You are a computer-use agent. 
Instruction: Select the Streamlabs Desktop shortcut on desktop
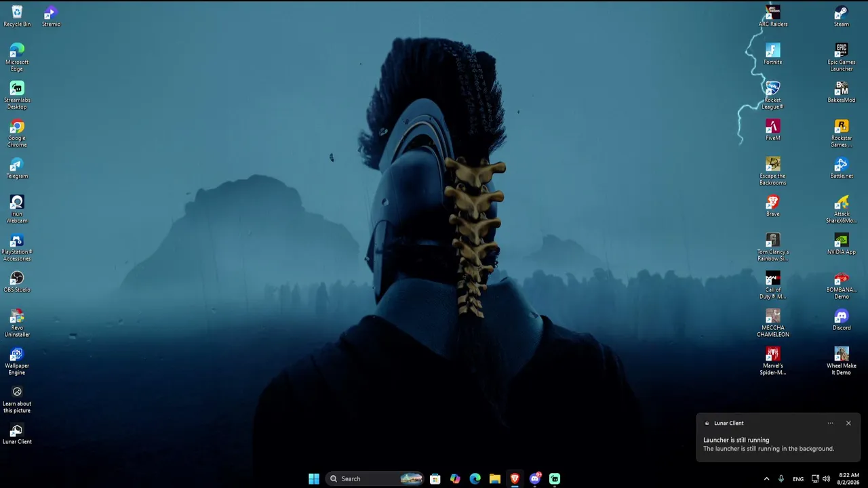point(17,96)
